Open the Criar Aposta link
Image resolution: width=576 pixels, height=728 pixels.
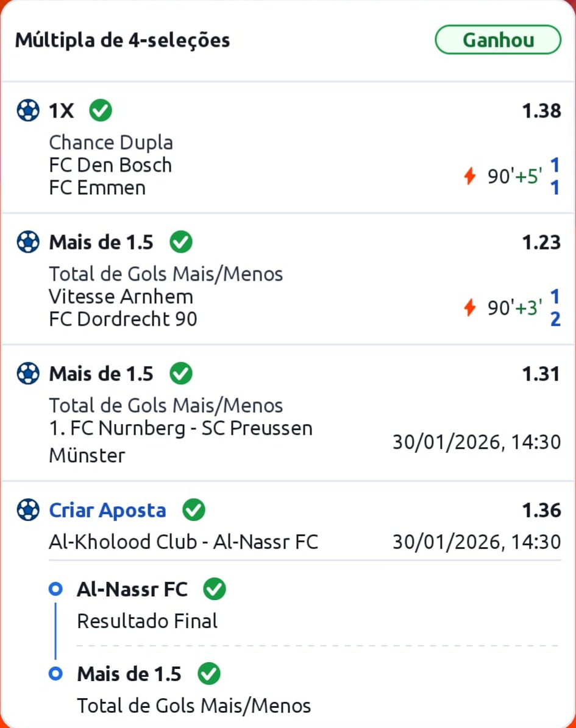tap(107, 510)
